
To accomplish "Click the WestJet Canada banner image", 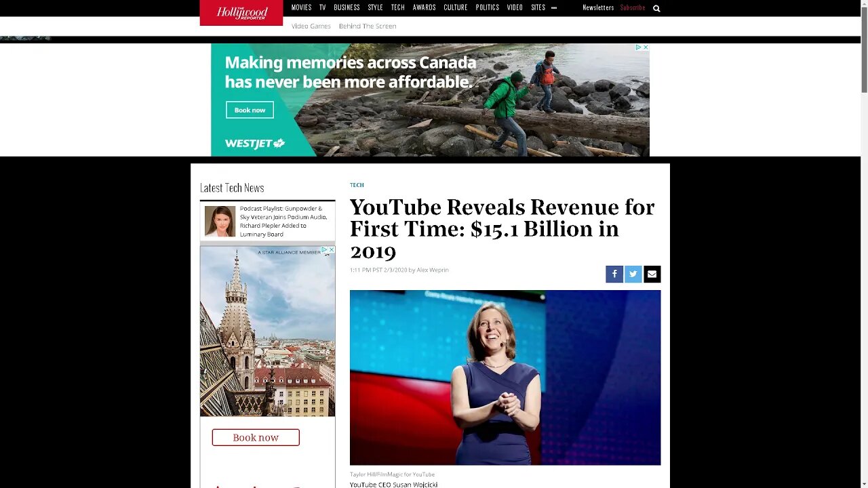I will click(430, 100).
